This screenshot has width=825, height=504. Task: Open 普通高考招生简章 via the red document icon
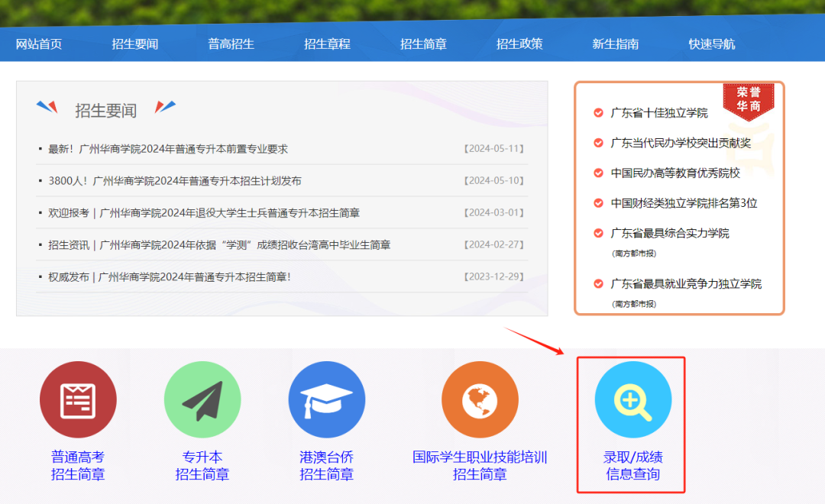77,398
